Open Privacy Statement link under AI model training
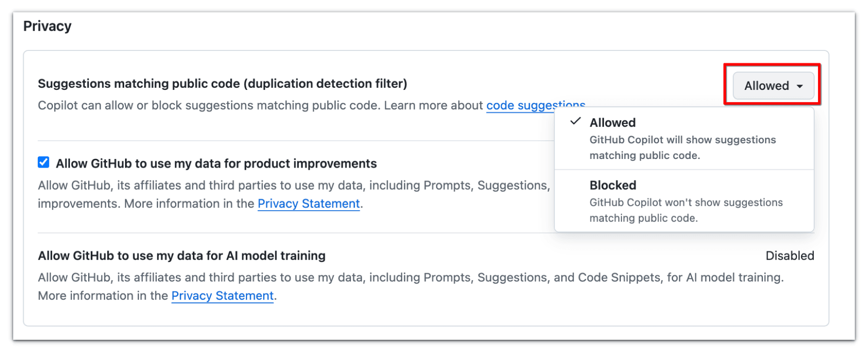Viewport: 868px width, 354px height. click(222, 296)
